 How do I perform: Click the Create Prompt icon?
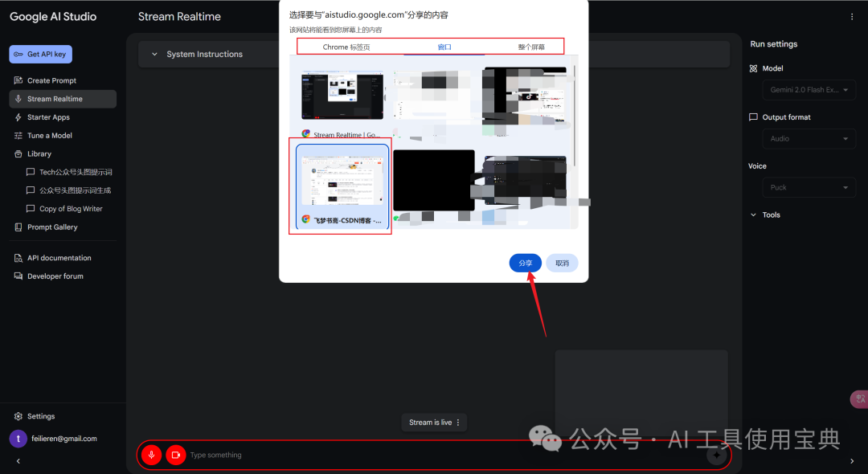coord(18,80)
